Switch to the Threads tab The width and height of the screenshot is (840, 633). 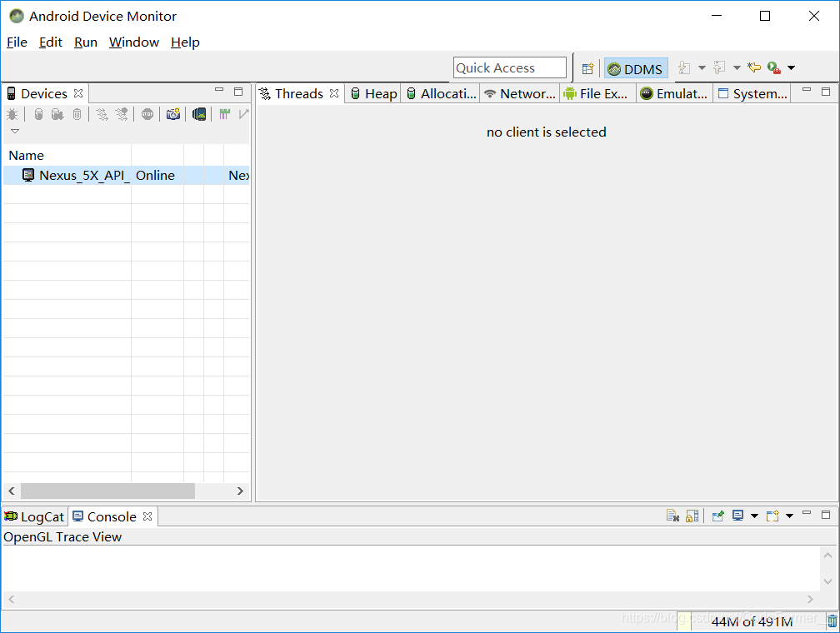pyautogui.click(x=299, y=94)
